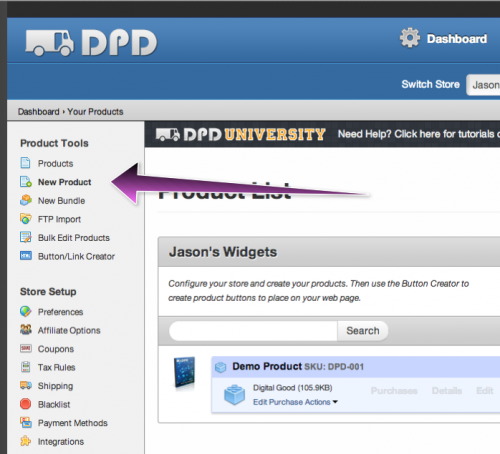Click the DPD University help banner

point(322,134)
